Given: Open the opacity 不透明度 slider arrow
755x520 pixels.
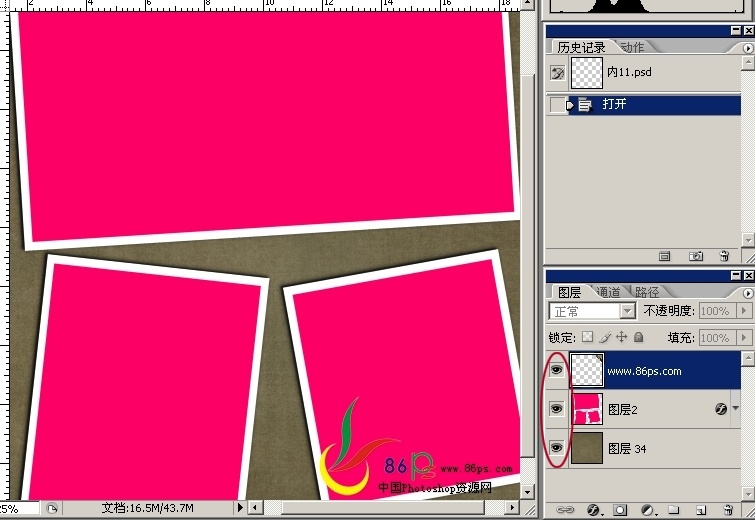Looking at the screenshot, I should pos(744,311).
